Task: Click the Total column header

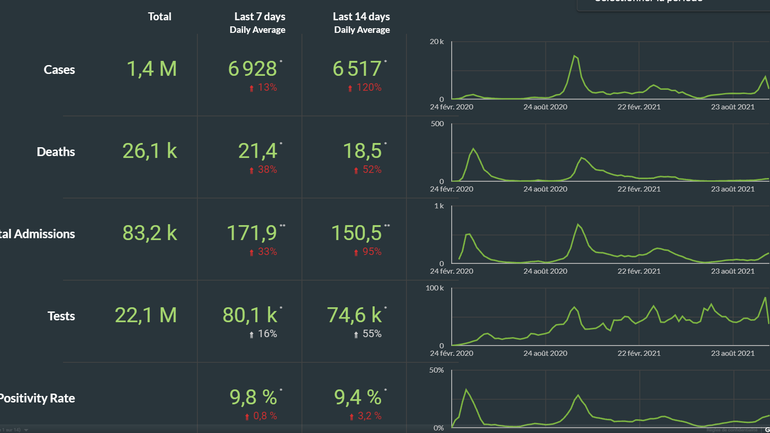Action: click(x=159, y=17)
